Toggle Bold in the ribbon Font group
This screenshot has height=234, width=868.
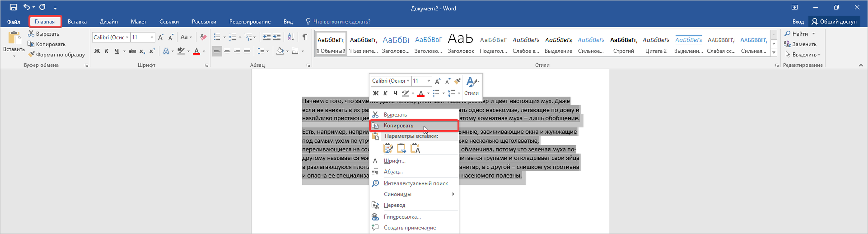(97, 51)
